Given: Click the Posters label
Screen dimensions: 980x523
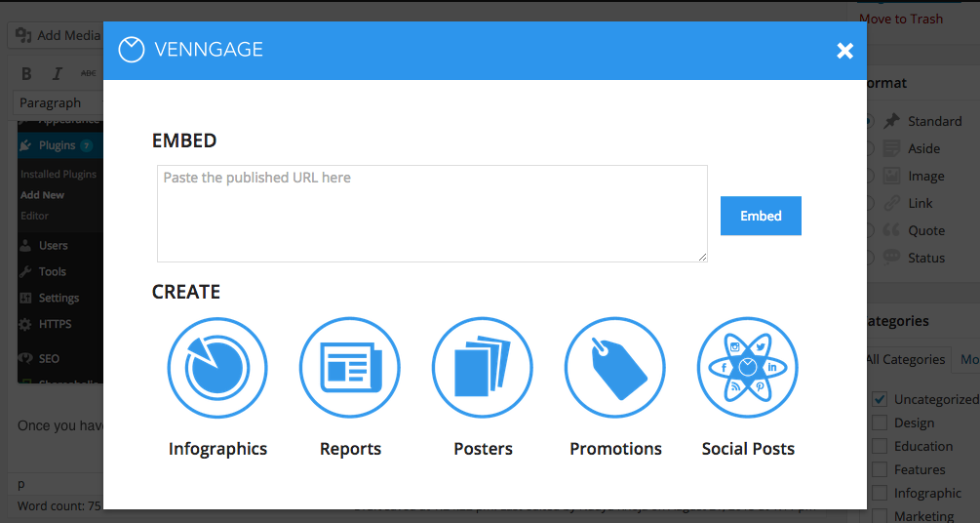Looking at the screenshot, I should 483,449.
